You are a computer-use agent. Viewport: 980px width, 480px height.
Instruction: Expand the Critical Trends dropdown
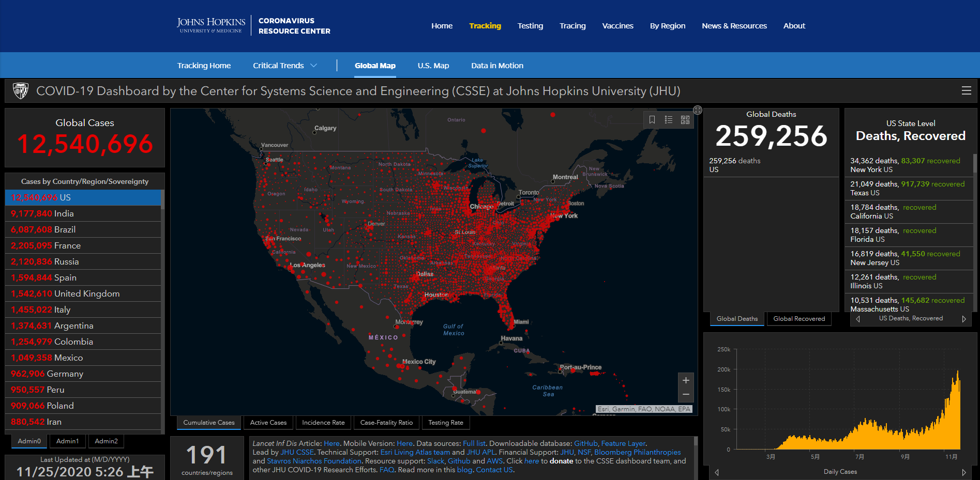285,66
